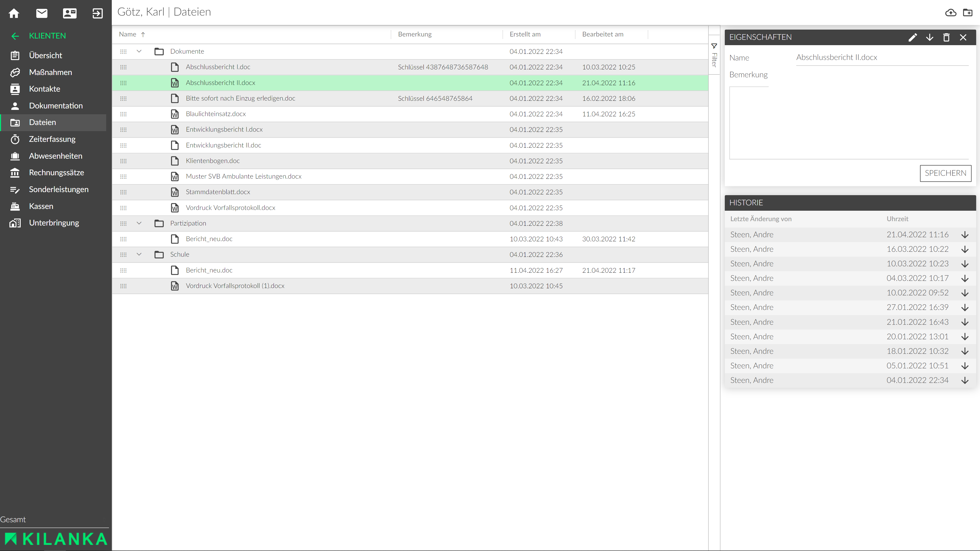Screen dimensions: 980x551
Task: Click the trash delete icon in Eigenschaften
Action: (946, 37)
